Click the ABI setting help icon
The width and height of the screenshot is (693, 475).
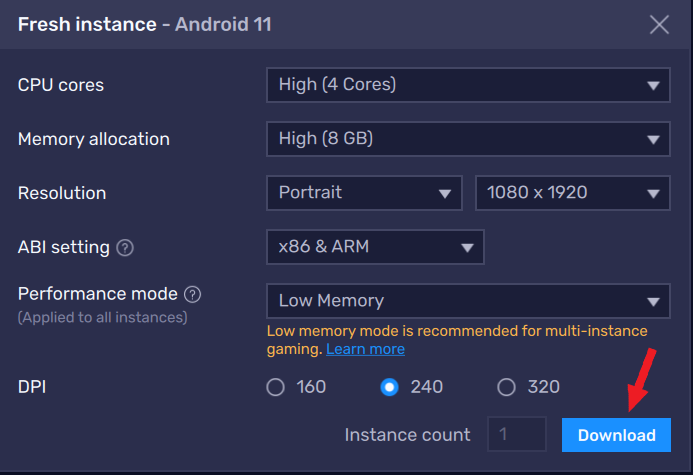(125, 248)
